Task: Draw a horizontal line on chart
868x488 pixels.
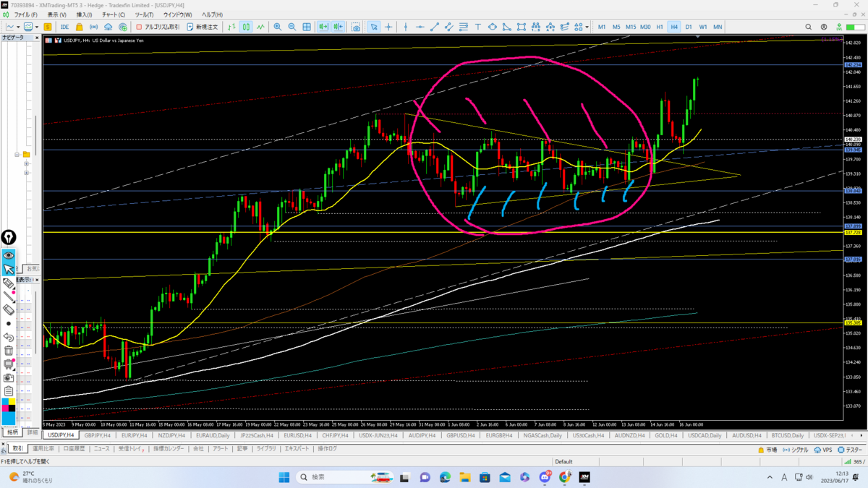Action: 420,27
